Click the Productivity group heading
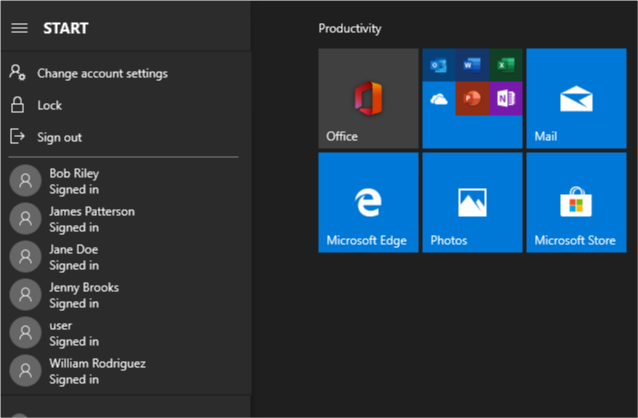 [350, 28]
